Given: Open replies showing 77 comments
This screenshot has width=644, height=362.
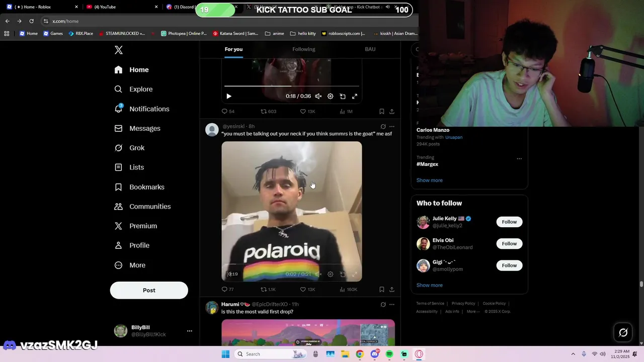Looking at the screenshot, I should click(228, 289).
